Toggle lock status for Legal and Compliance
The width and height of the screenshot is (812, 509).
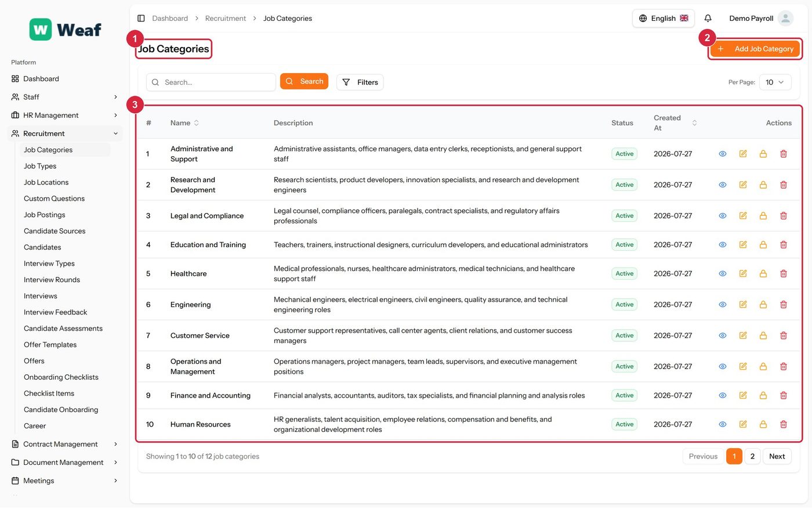pyautogui.click(x=763, y=216)
